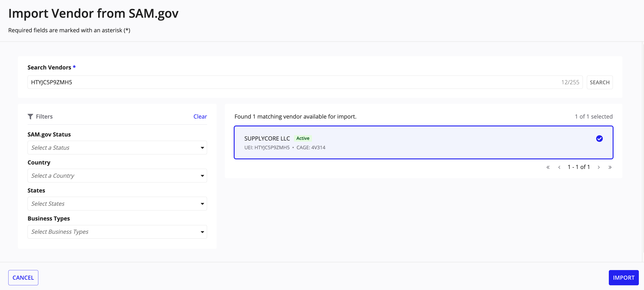This screenshot has height=290, width=644.
Task: Select the SUPPLYCORE LLC vendor card
Action: [424, 143]
